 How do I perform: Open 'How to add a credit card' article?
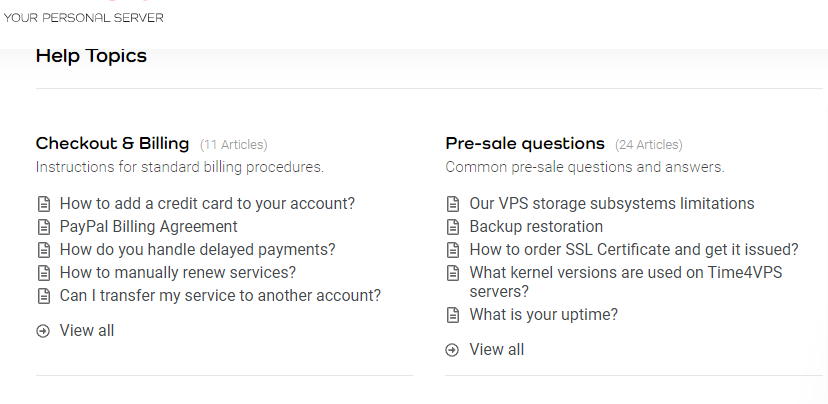click(x=207, y=204)
